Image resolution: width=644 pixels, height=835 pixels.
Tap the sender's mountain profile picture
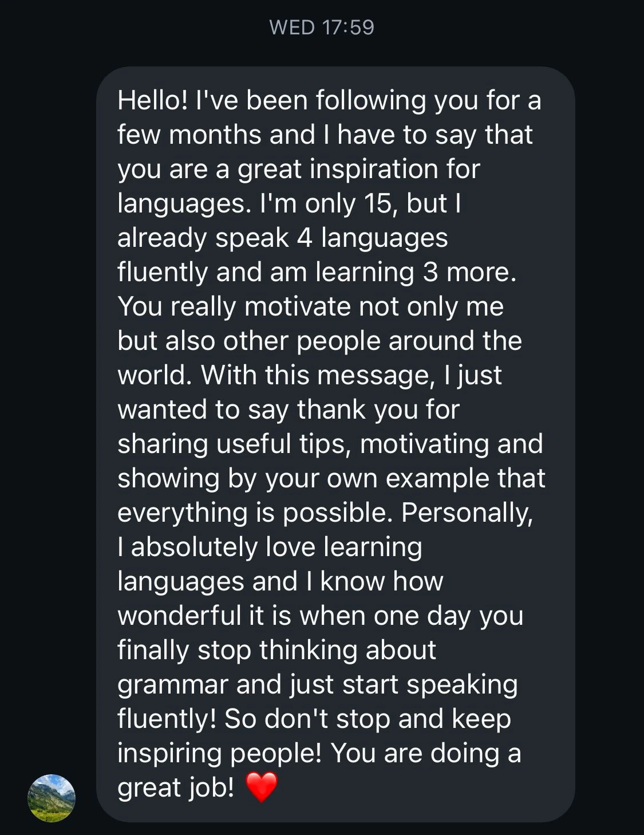(x=52, y=798)
